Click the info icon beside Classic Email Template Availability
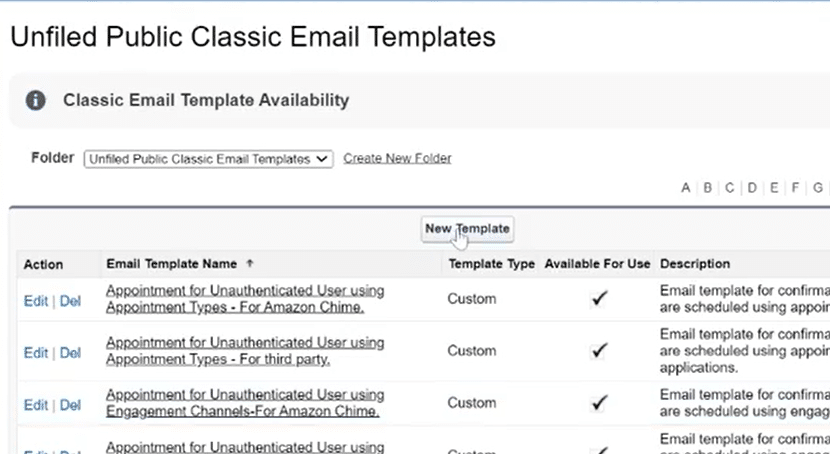The image size is (830, 454). pyautogui.click(x=36, y=100)
